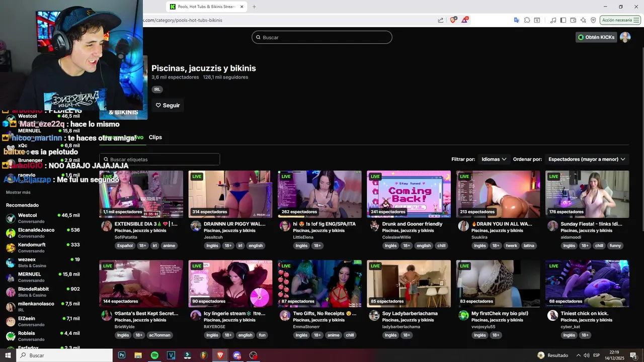Viewport: 644px width, 362px height.
Task: Open ElcanaldeJoaco channel in sidebar
Action: 43,233
